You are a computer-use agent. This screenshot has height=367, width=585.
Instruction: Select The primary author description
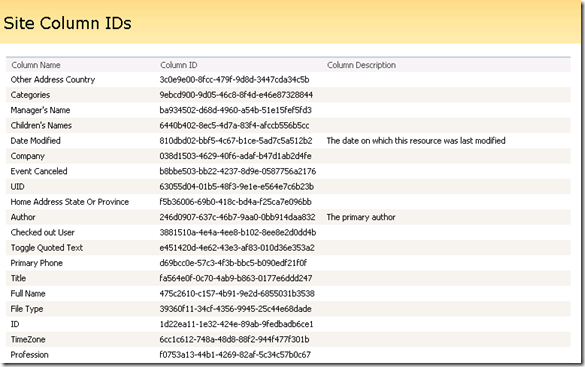tap(361, 217)
